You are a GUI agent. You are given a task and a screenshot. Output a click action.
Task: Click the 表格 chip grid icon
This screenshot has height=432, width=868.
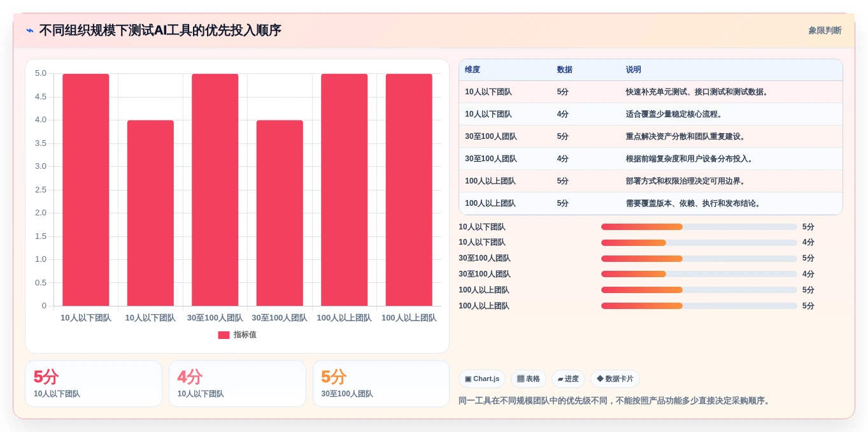pyautogui.click(x=520, y=379)
